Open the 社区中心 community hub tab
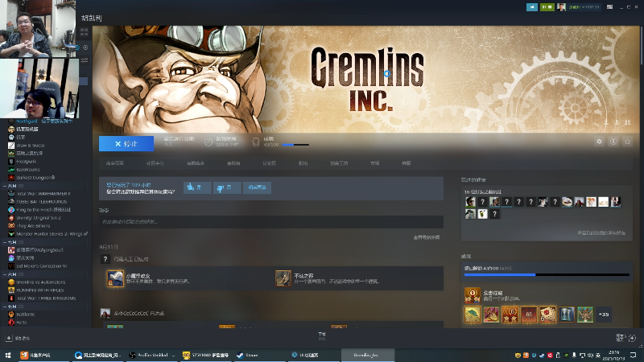The height and width of the screenshot is (362, 644). click(x=155, y=163)
